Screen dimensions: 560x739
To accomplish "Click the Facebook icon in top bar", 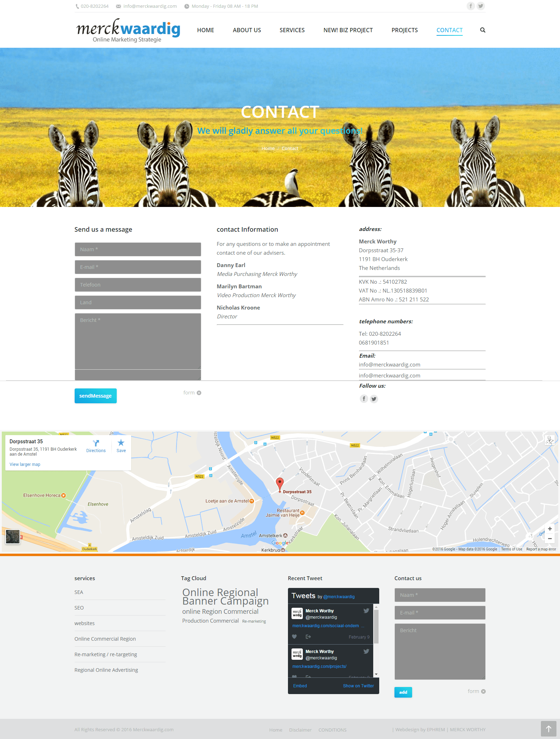I will (470, 6).
